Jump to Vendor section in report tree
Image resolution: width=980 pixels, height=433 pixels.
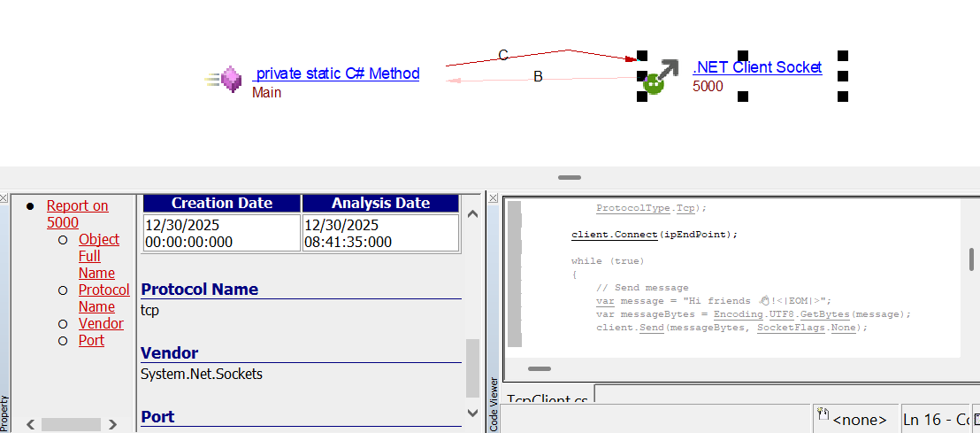coord(101,323)
